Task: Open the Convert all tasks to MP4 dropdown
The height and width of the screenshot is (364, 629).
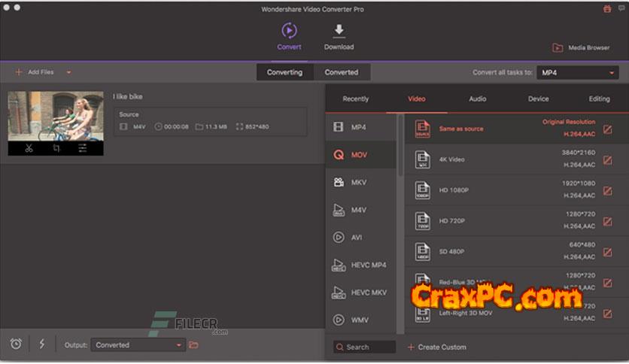Action: coord(578,72)
